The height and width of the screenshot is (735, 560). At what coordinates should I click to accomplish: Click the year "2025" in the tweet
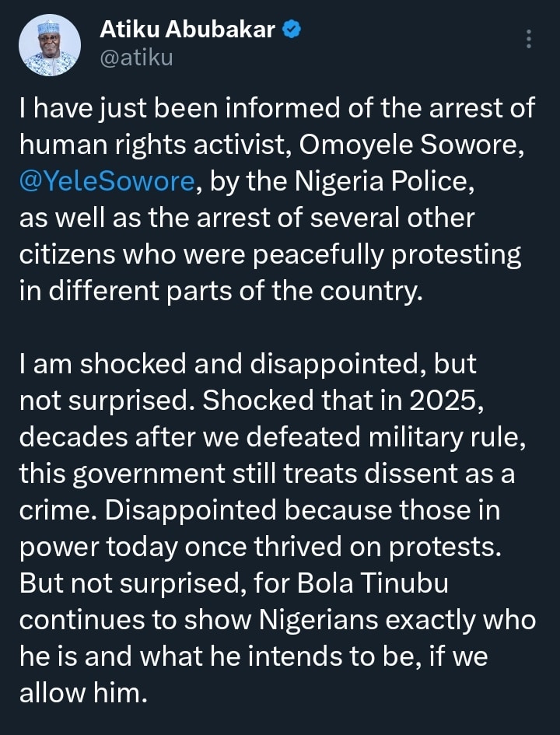tap(478, 400)
